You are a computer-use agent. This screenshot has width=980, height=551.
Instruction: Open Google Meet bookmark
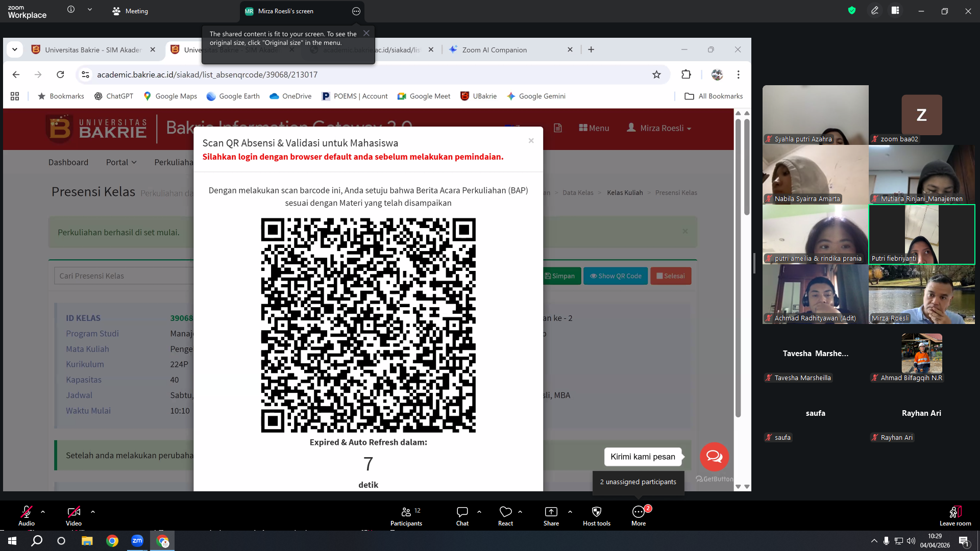click(x=424, y=96)
